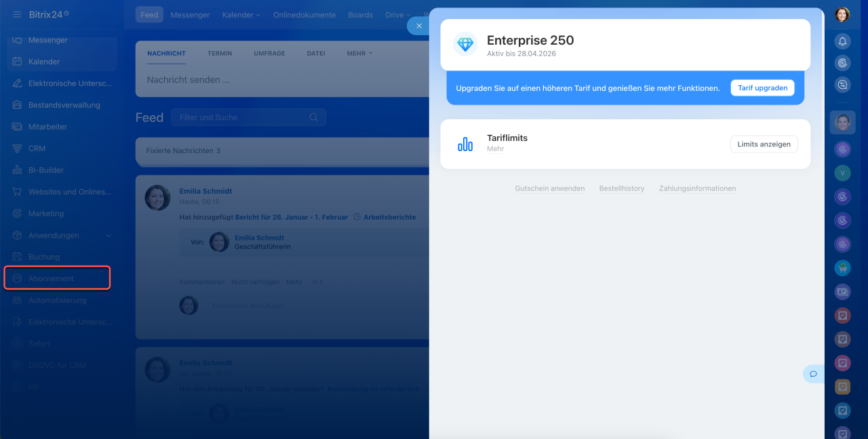
Task: Click the Kalender calendar icon in left sidebar
Action: click(x=17, y=62)
